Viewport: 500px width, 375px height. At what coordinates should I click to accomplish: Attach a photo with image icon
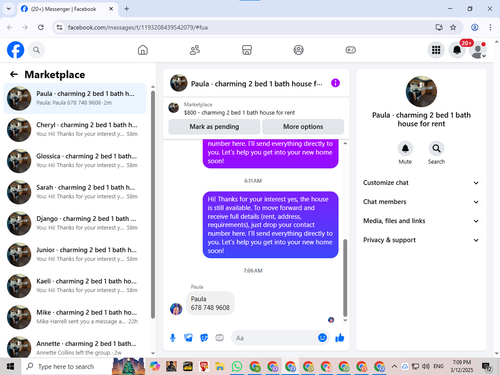coord(188,338)
